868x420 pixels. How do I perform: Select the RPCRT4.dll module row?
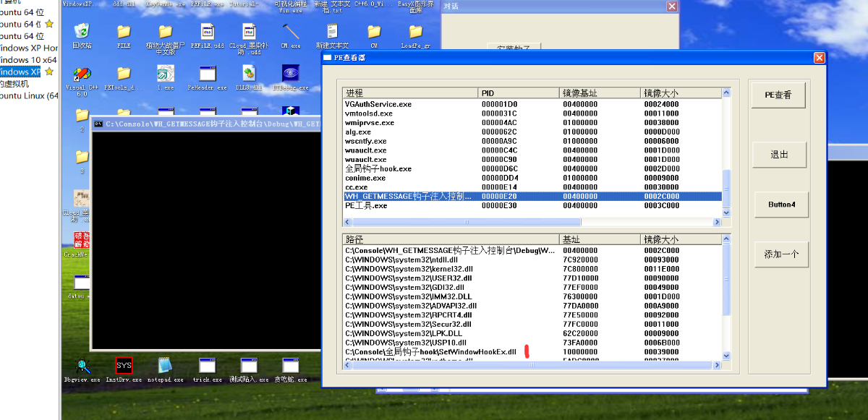point(532,315)
